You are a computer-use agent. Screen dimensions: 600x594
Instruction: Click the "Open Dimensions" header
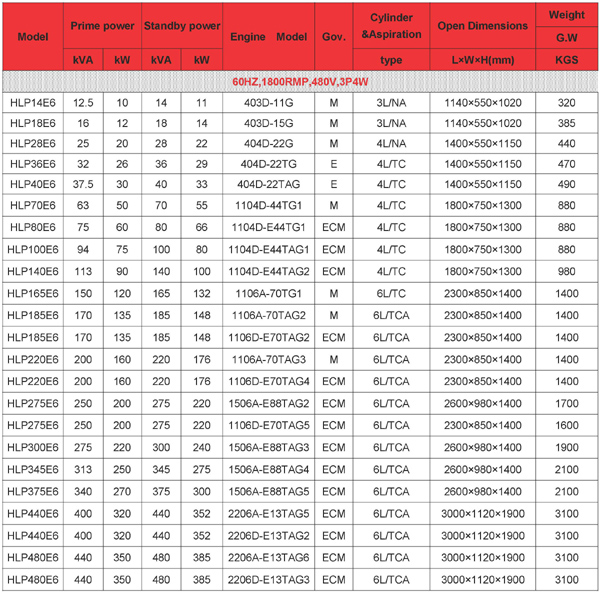(x=482, y=26)
